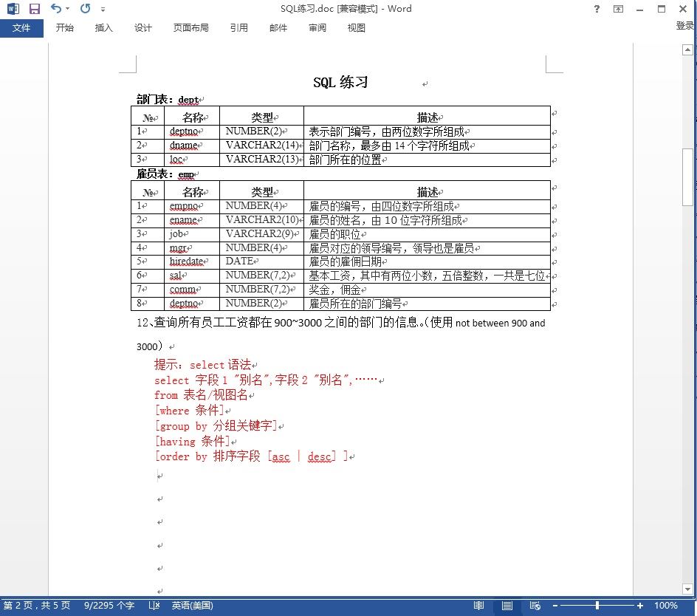The image size is (697, 616).
Task: Switch to the 邮件 (Mailings) tab
Action: (278, 28)
